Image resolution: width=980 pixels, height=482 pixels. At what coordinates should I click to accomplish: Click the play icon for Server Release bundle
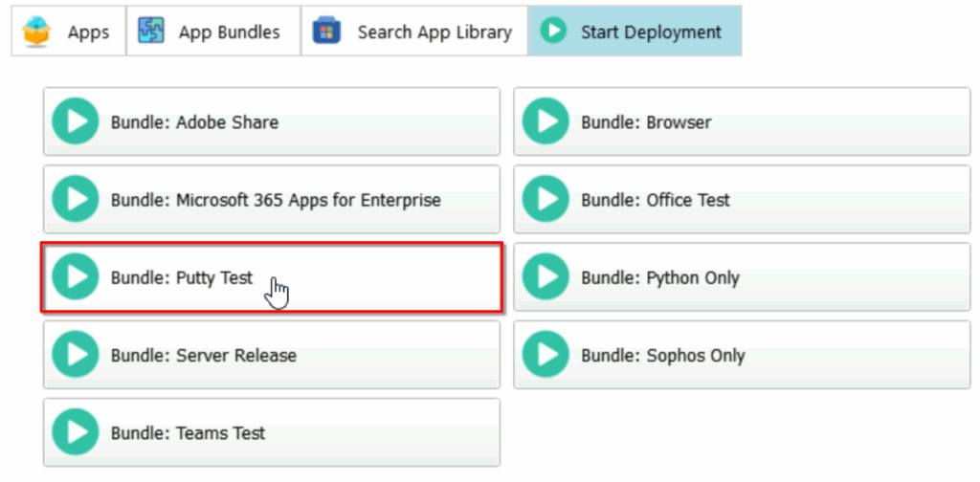[76, 355]
